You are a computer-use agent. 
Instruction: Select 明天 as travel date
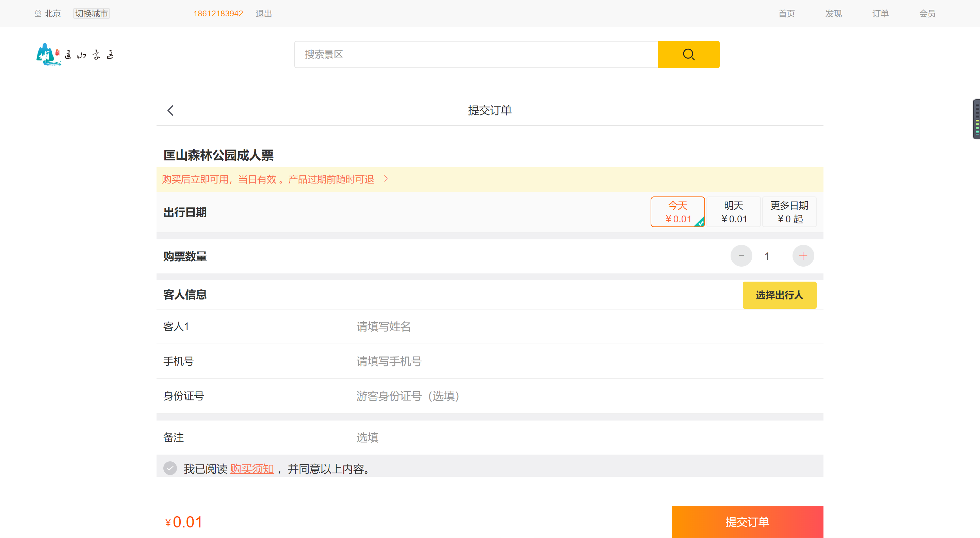(x=734, y=212)
